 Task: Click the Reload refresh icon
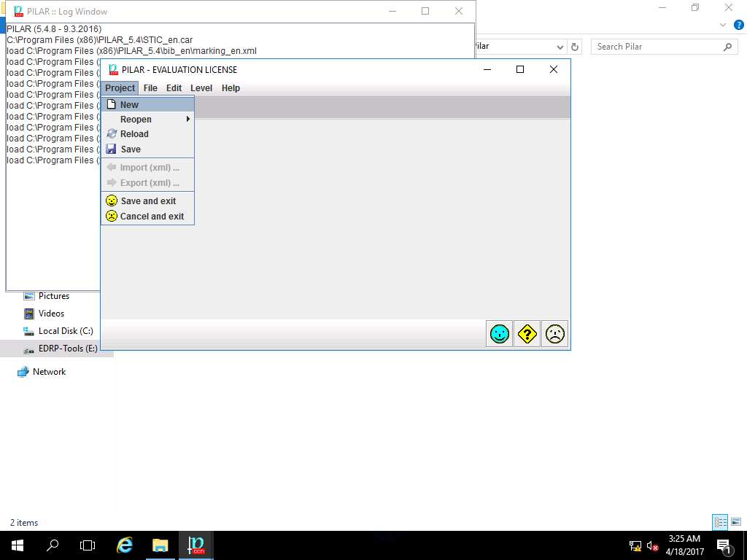(112, 134)
